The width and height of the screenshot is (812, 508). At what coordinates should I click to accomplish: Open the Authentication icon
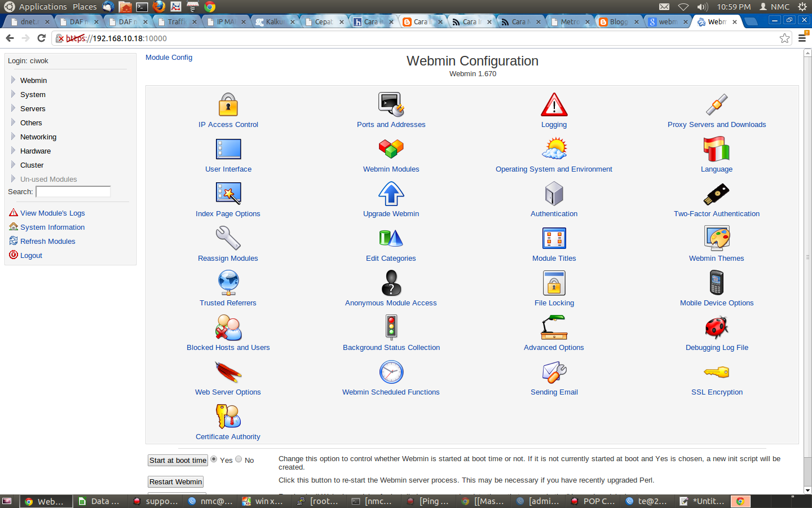pos(554,194)
